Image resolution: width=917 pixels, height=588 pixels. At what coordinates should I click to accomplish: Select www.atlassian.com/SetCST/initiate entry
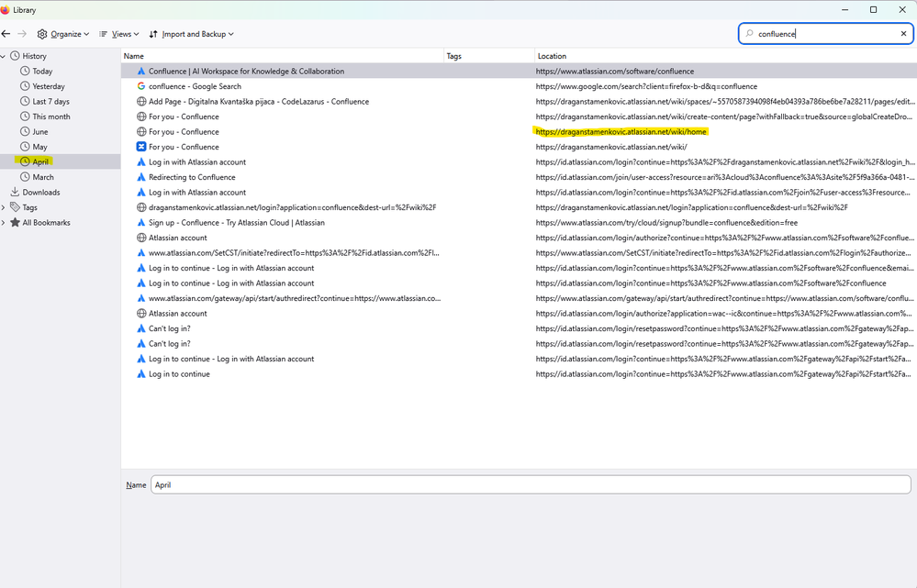[519, 253]
